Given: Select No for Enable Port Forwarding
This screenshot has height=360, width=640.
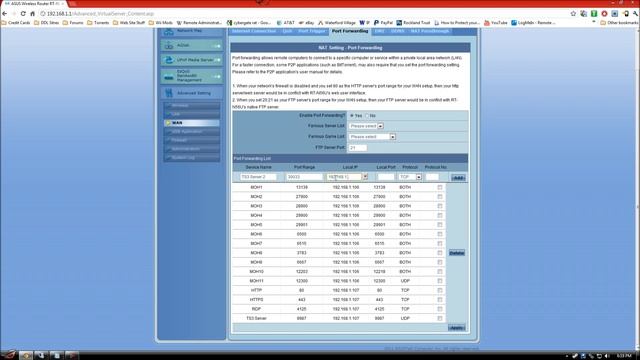Looking at the screenshot, I should [x=367, y=116].
